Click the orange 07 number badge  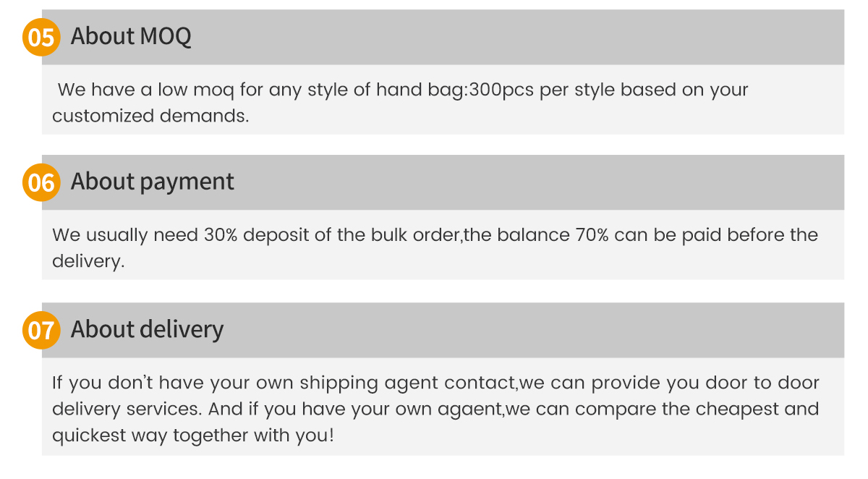42,330
